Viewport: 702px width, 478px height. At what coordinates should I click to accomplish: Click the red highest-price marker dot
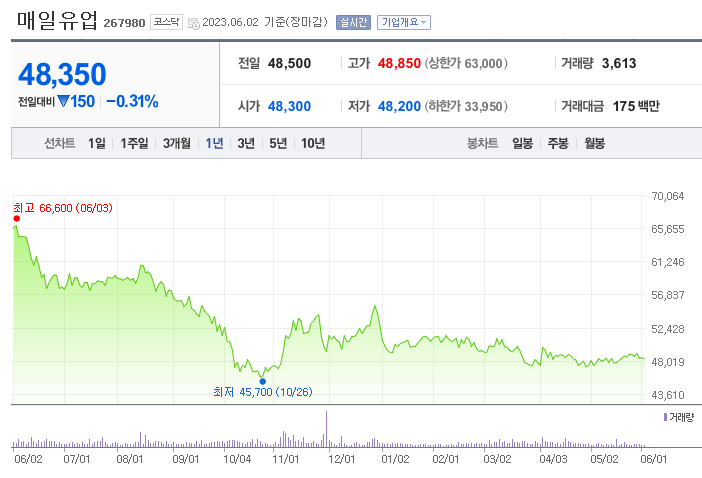tap(17, 218)
